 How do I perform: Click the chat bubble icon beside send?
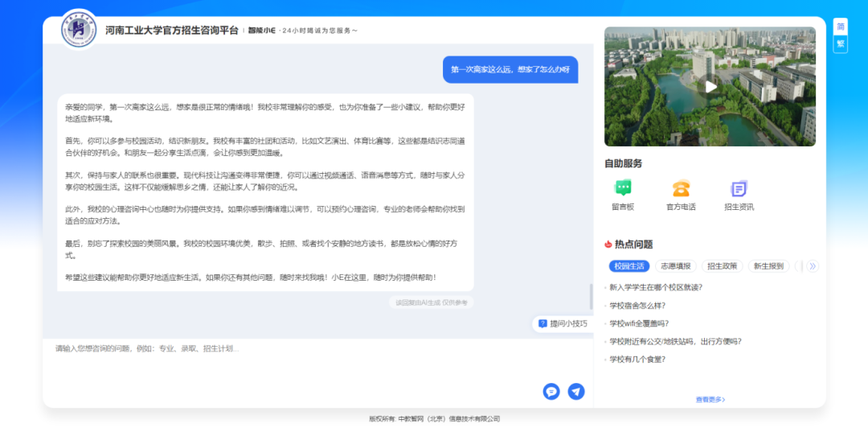coord(551,391)
